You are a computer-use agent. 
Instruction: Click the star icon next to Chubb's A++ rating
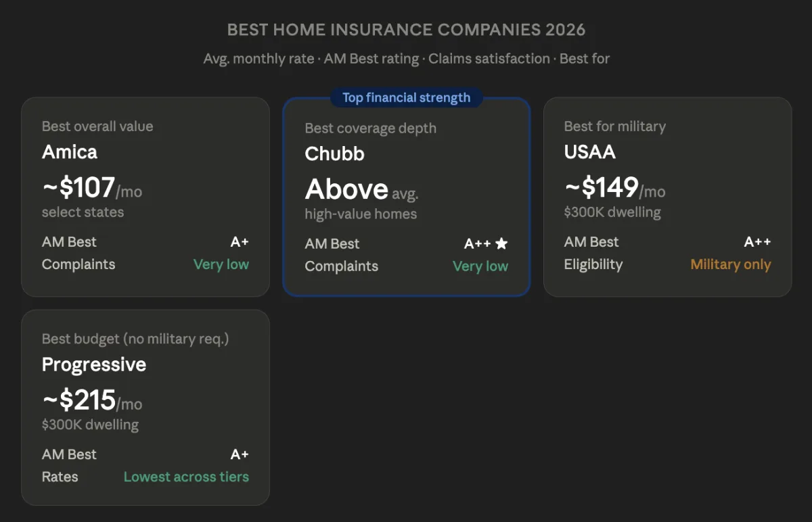(501, 244)
